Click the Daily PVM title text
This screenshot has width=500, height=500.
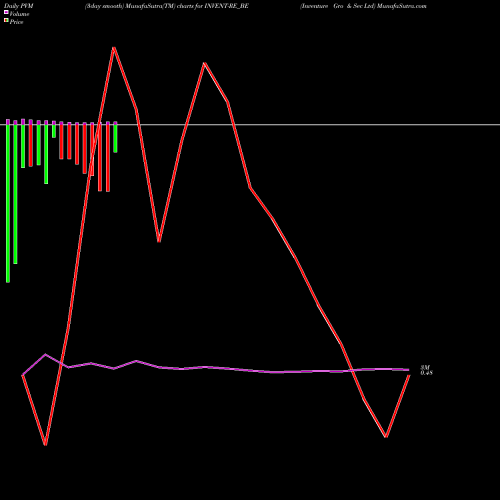click(x=19, y=6)
